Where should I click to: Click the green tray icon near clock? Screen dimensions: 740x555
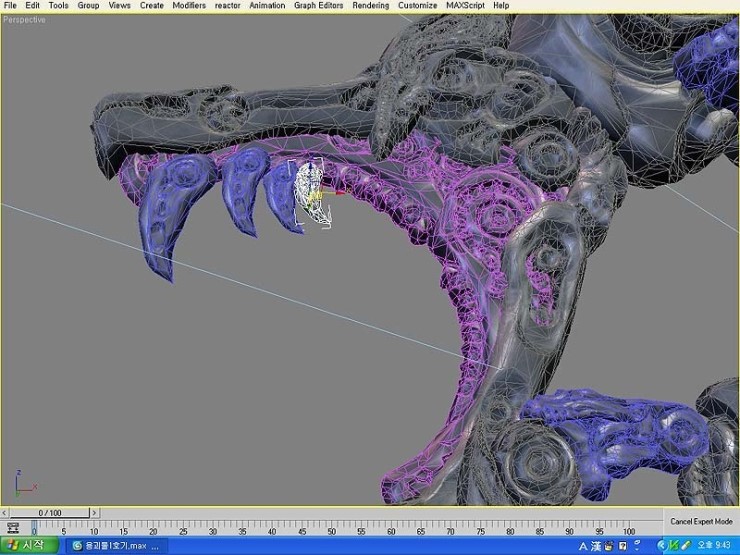pos(673,547)
